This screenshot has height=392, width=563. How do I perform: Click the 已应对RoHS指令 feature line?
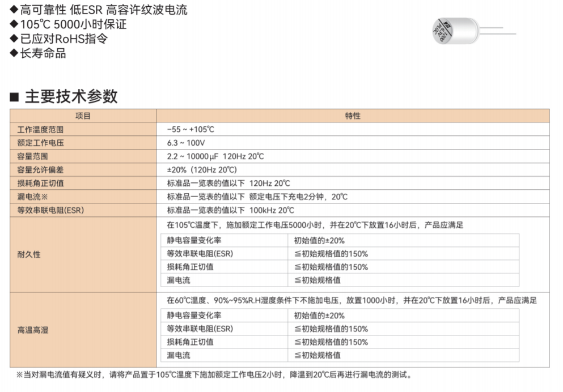coord(64,39)
